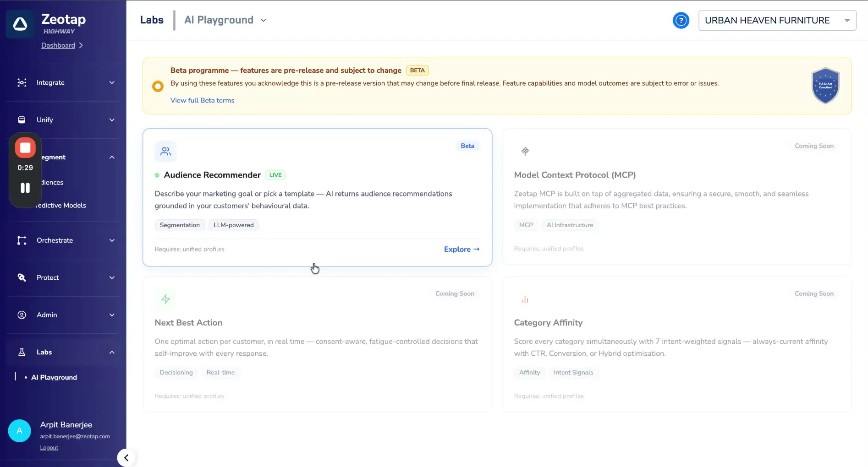This screenshot has height=467, width=868.
Task: Stop the screen recording
Action: click(x=25, y=148)
